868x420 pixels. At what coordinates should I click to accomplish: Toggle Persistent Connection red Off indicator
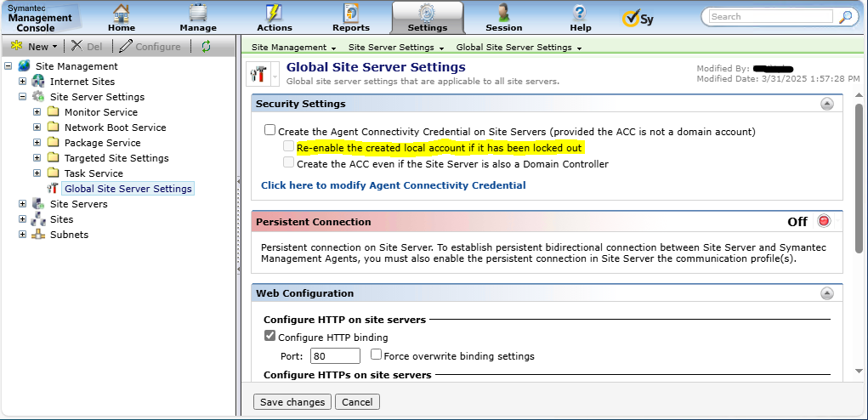[825, 221]
